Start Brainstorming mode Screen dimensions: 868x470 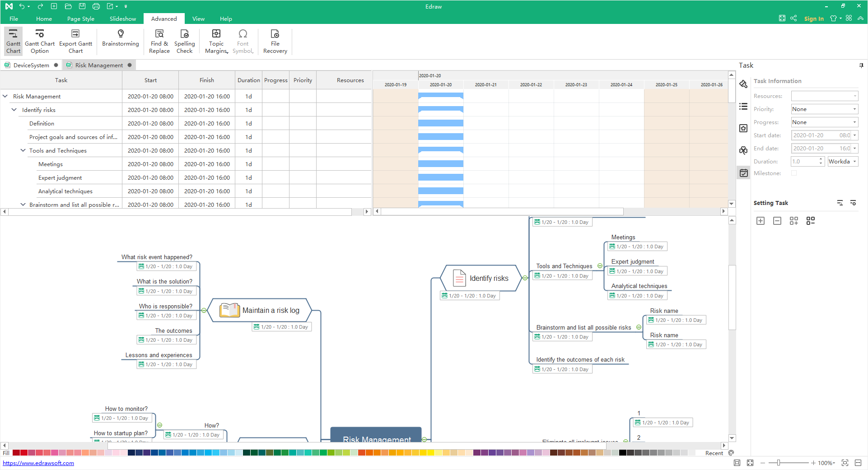tap(120, 38)
